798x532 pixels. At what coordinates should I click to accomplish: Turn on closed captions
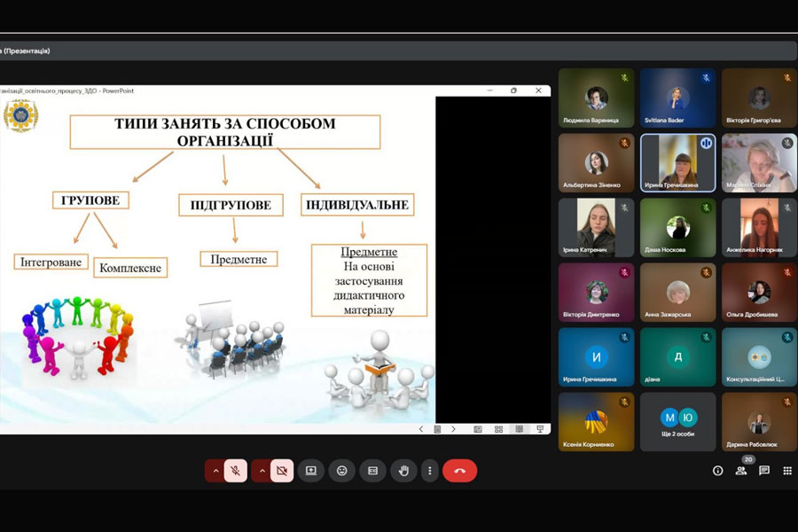coord(373,471)
